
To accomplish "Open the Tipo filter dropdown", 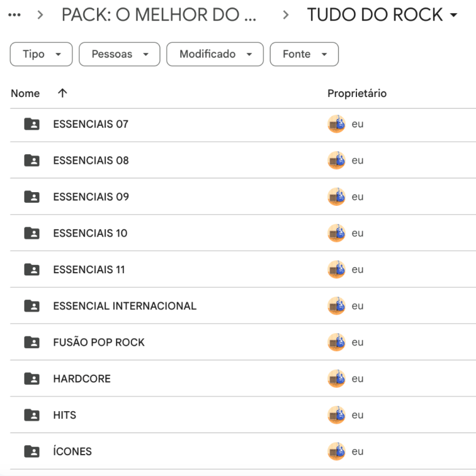I will [41, 54].
